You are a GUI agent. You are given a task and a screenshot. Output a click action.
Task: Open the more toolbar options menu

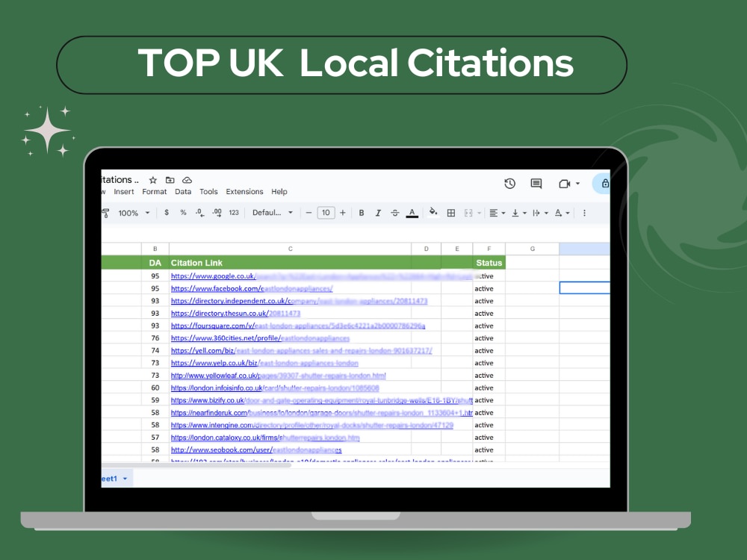tap(584, 213)
